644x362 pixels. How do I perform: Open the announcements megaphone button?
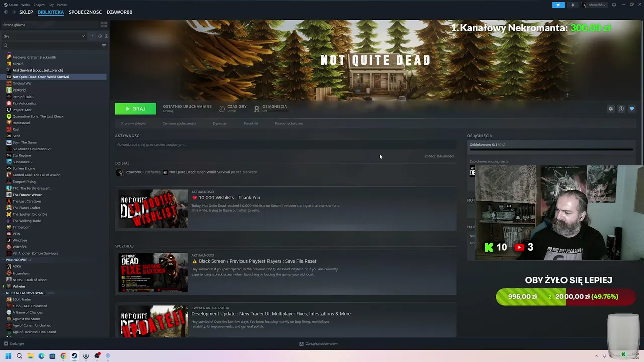click(558, 5)
